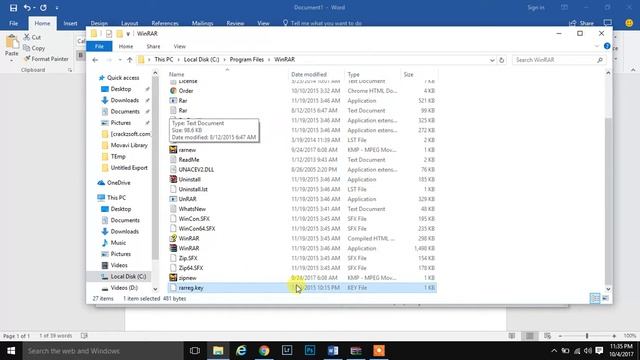Click Local Disk (C:) breadcrumb
The height and width of the screenshot is (360, 640).
pos(201,60)
